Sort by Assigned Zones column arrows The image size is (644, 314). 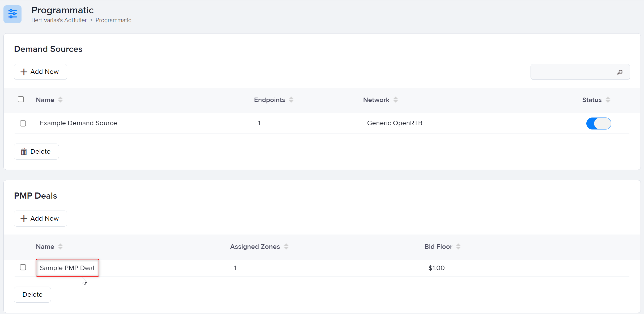286,246
